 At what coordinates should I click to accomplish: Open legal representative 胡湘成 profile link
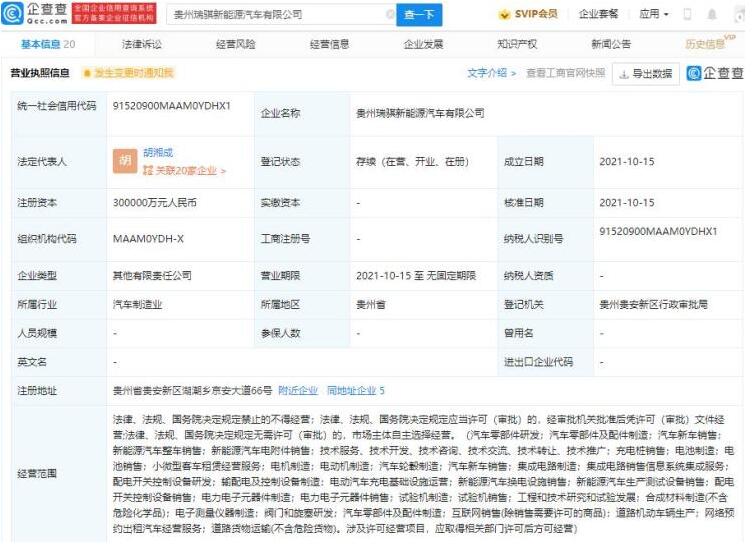(158, 152)
